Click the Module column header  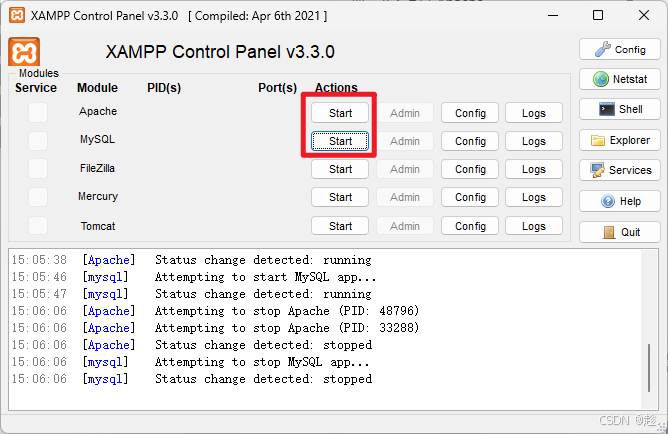(97, 88)
